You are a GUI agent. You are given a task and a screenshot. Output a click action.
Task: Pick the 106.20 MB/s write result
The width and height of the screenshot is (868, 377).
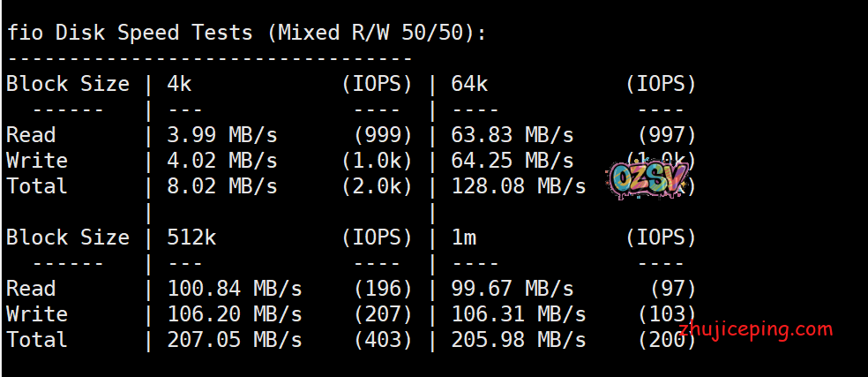tap(234, 314)
